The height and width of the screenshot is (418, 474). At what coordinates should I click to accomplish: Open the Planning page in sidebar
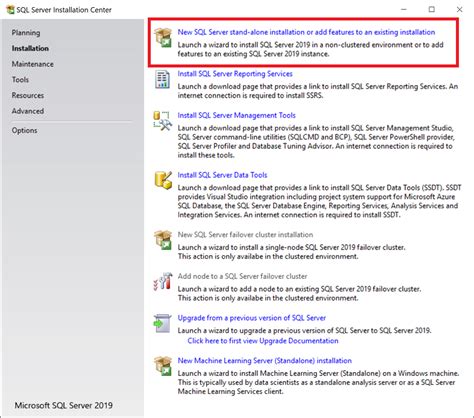26,33
